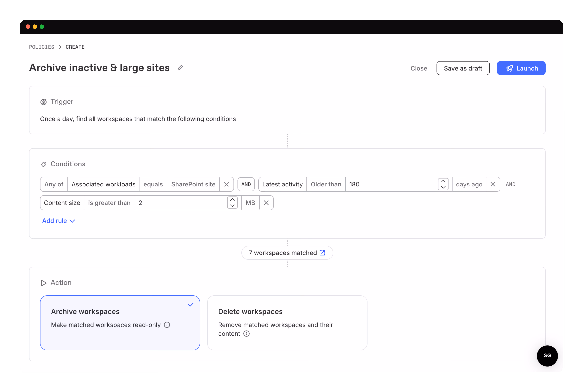
Task: Open the Any of quantifier dropdown
Action: (x=54, y=184)
